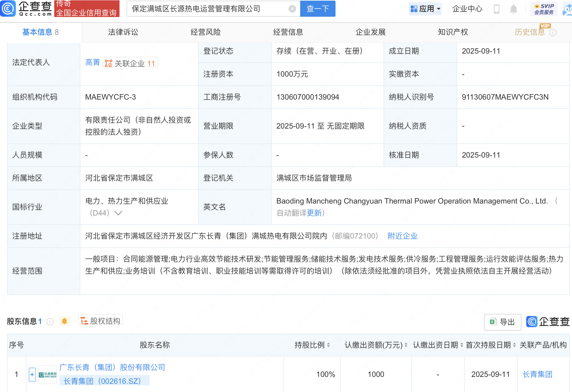Viewport: 572px width, 392px height.
Task: Click the 导出 export button
Action: click(x=503, y=322)
